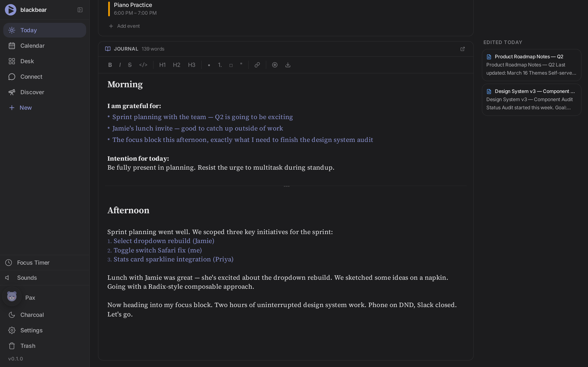Apply italic formatting in journal toolbar
Viewport: 588px width, 367px height.
tap(120, 65)
